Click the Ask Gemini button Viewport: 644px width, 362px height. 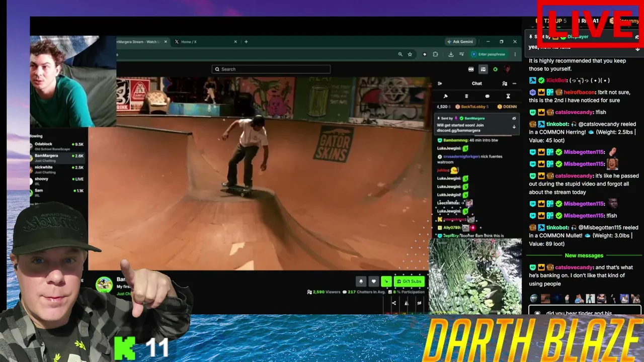click(x=459, y=42)
